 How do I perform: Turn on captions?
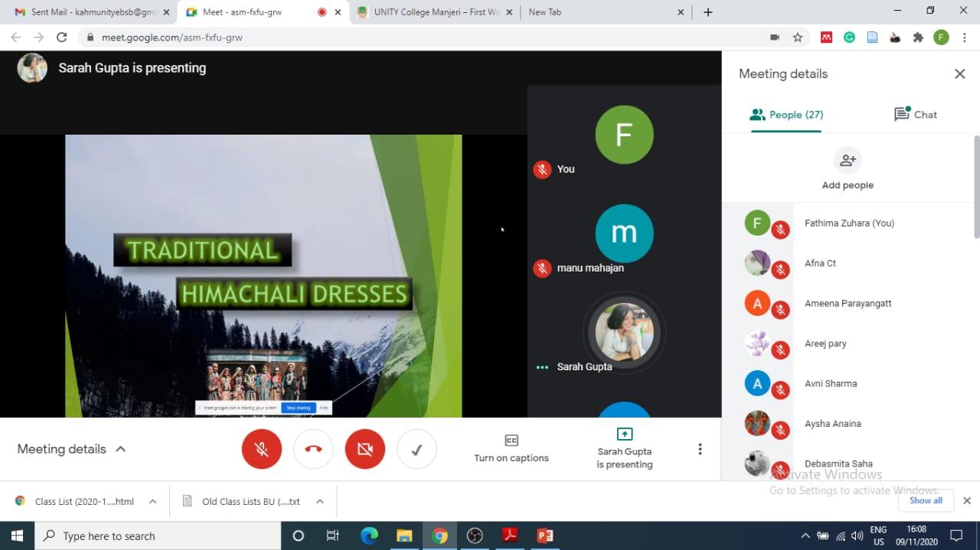(511, 448)
